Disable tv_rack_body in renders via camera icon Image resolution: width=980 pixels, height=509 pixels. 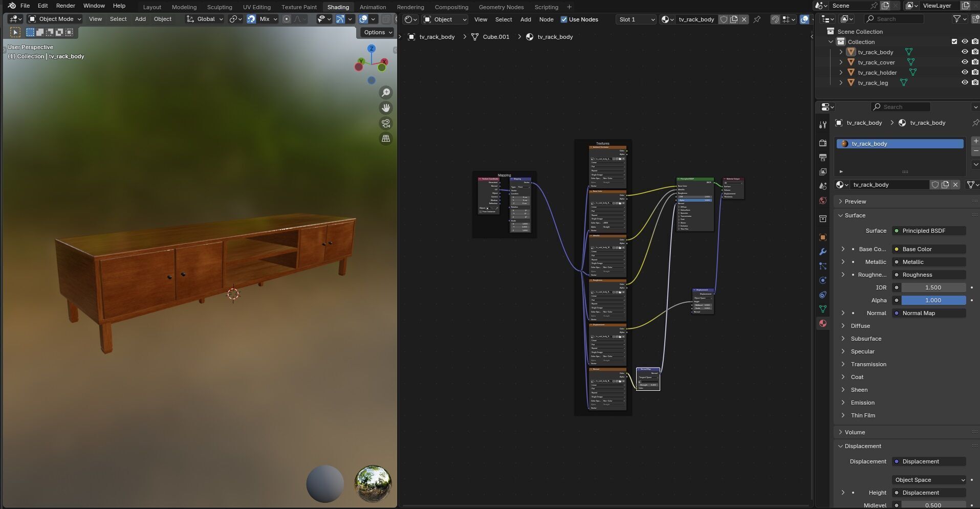tap(975, 52)
